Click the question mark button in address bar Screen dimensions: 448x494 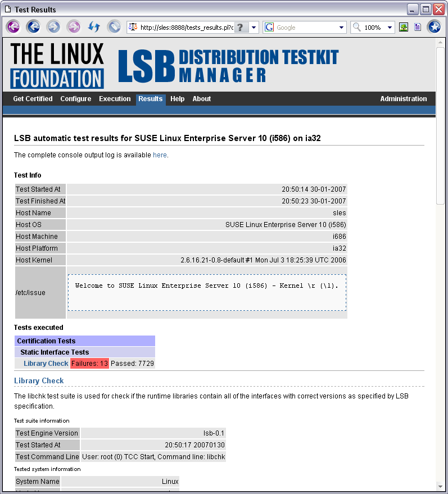[x=241, y=28]
